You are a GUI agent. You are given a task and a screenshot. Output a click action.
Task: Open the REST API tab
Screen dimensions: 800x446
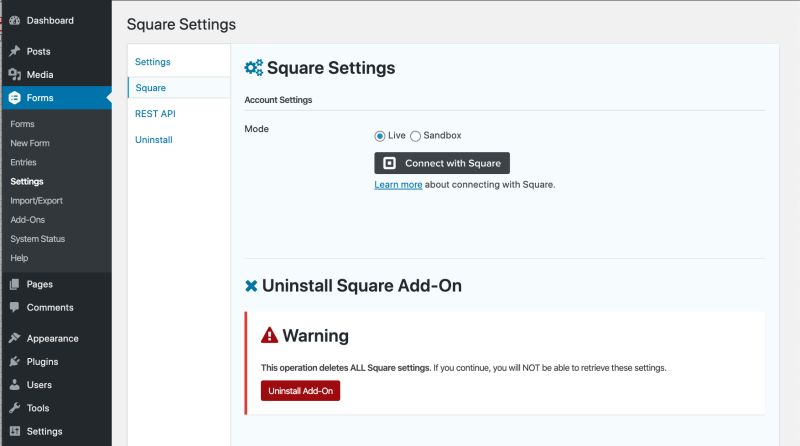(155, 114)
